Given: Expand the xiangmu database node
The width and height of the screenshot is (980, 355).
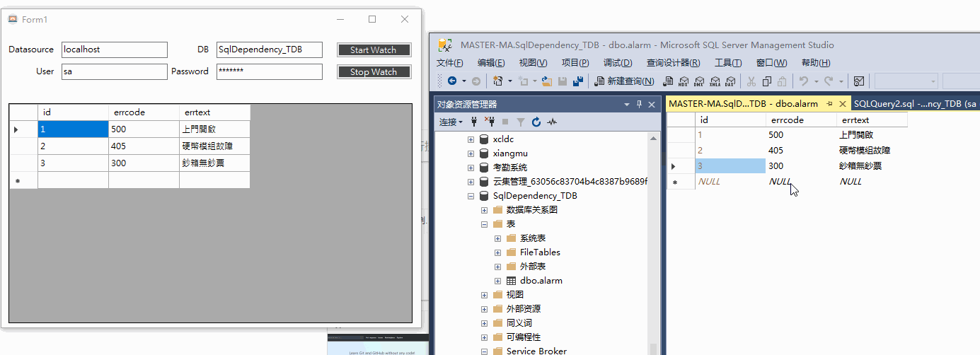Looking at the screenshot, I should tap(471, 153).
